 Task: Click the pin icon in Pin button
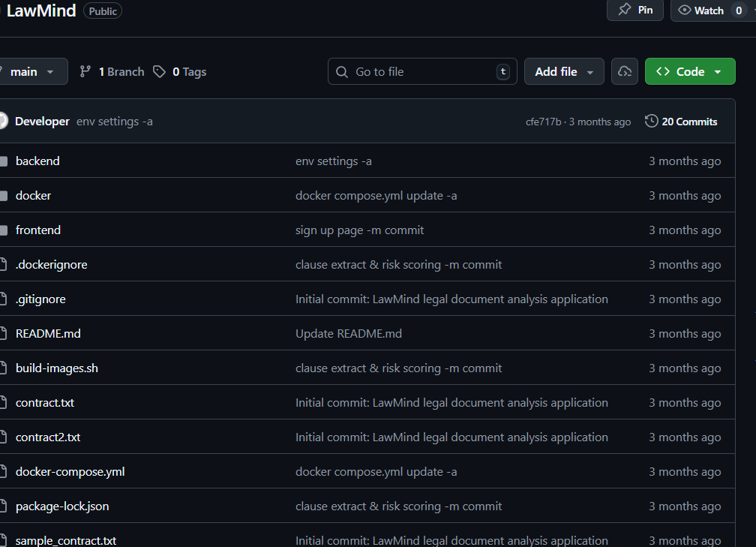click(x=624, y=9)
